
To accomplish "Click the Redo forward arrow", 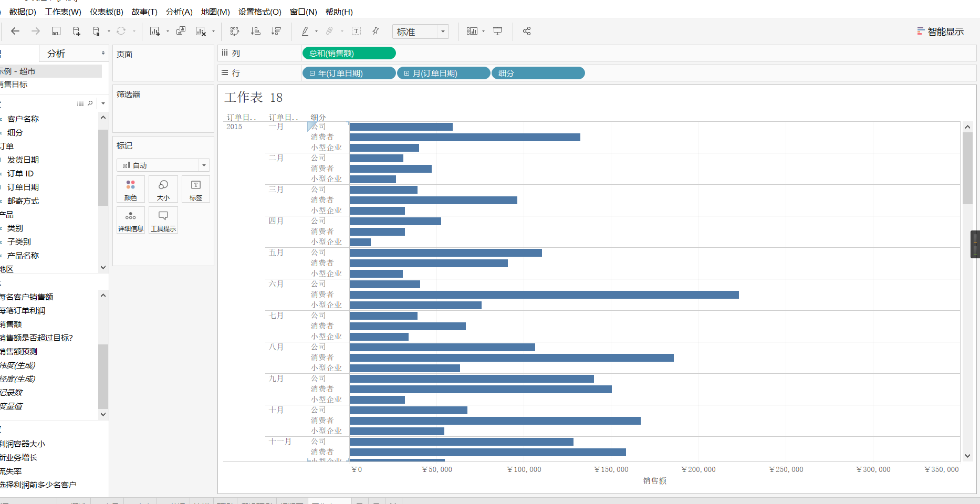I will (36, 31).
